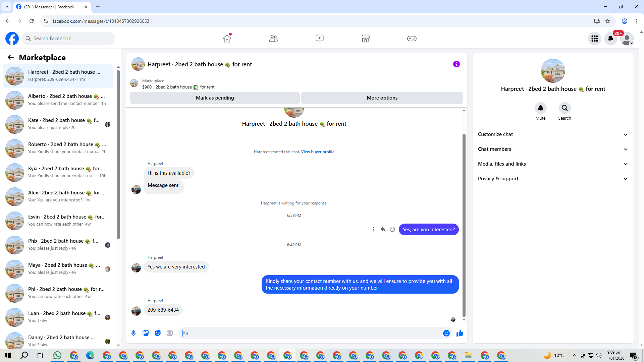Image resolution: width=644 pixels, height=362 pixels.
Task: Choose a GIF with the GIF icon
Action: [170, 333]
